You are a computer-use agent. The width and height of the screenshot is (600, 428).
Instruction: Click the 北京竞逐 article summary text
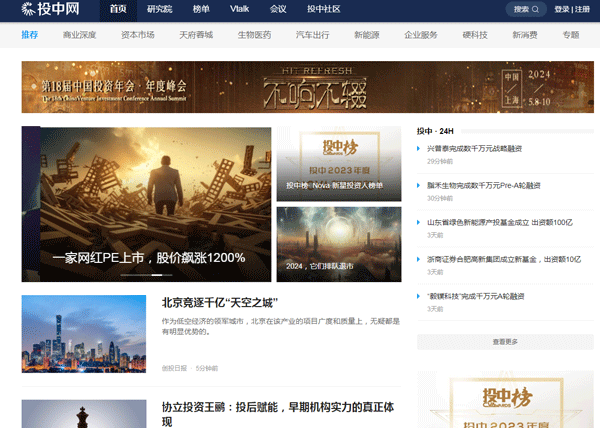click(x=280, y=326)
